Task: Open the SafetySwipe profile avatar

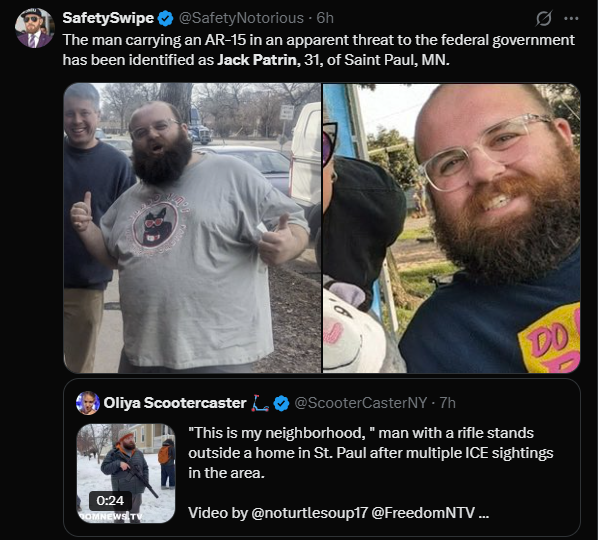Action: point(34,28)
